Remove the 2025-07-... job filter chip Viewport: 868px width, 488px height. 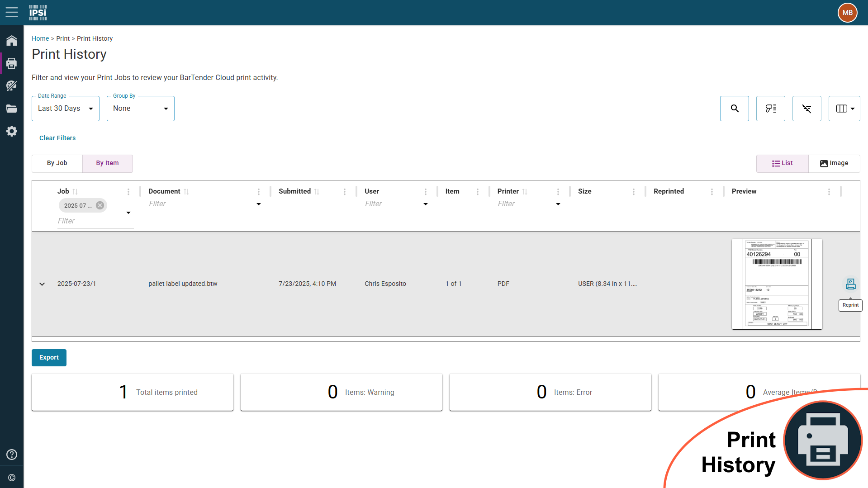coord(100,205)
